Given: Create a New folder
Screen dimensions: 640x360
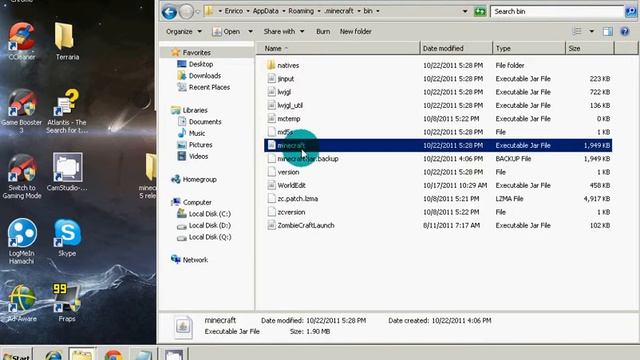Looking at the screenshot, I should 356,31.
